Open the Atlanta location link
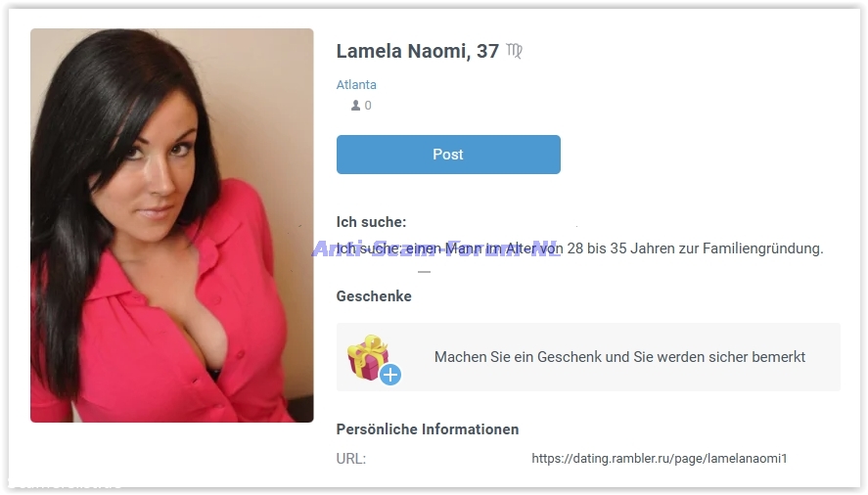 pyautogui.click(x=356, y=85)
